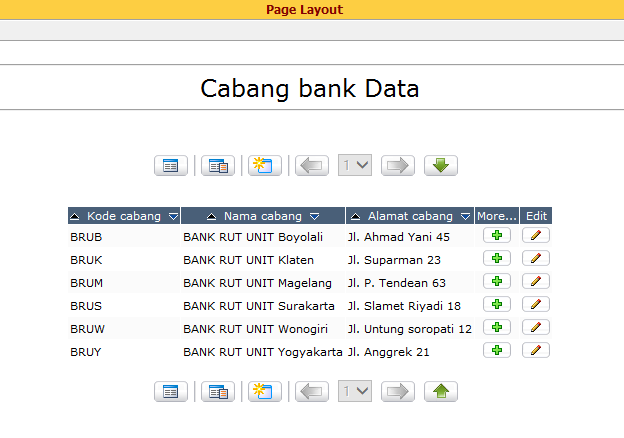This screenshot has width=624, height=438.
Task: Click the green plus for BRUK row
Action: click(497, 258)
